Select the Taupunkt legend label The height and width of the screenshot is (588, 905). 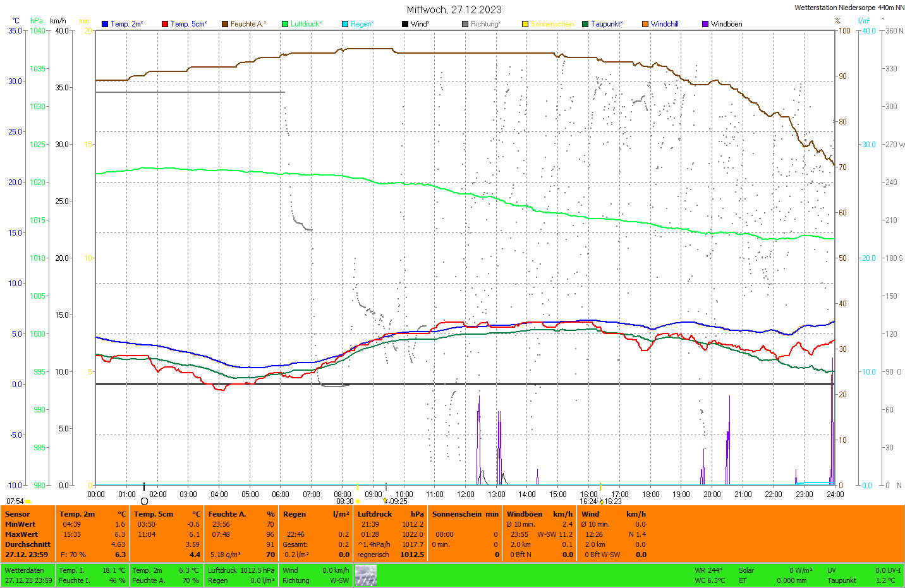tap(606, 24)
